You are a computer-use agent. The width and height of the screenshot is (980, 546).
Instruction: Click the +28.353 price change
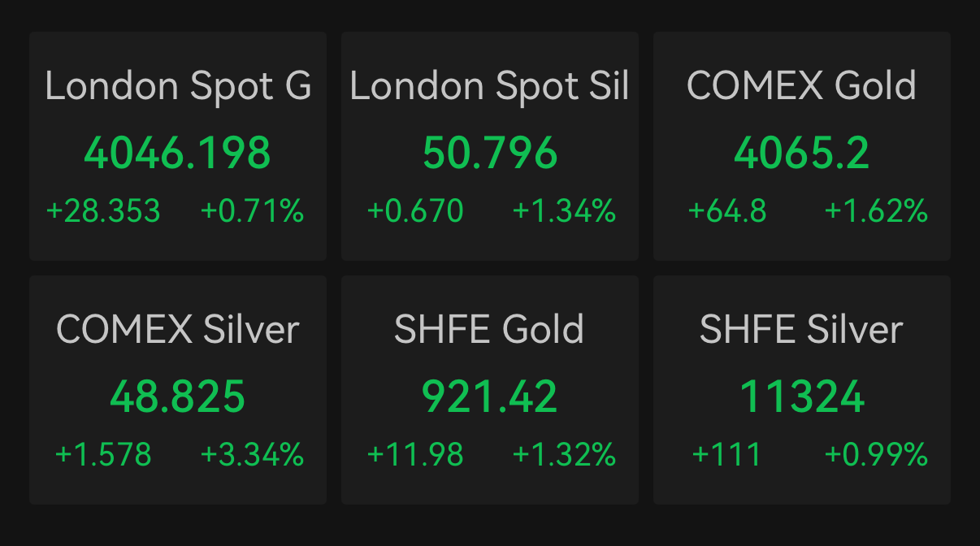[103, 211]
